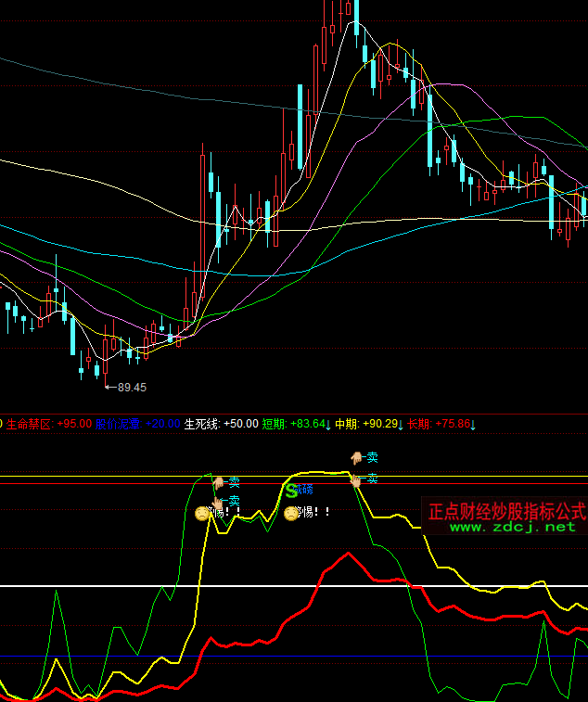588x702 pixels.
Task: Click the left sad face warning icon
Action: [201, 513]
